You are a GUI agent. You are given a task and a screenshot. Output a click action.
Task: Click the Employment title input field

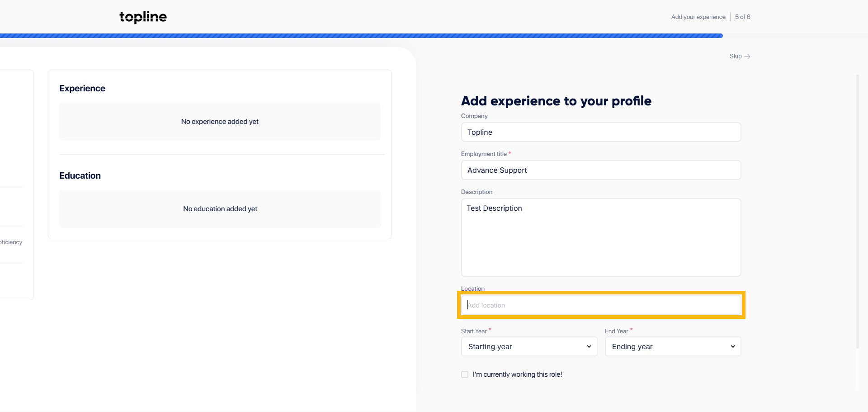click(601, 170)
